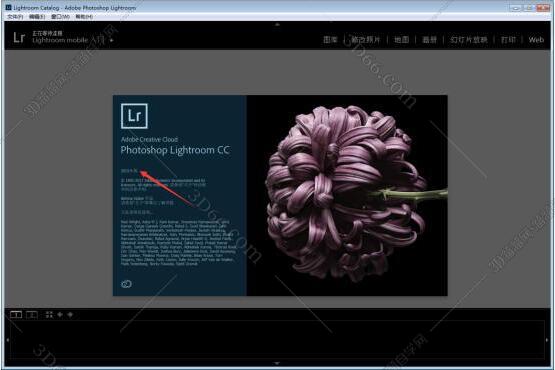Click the right edge filmstrip arrow
This screenshot has height=370, width=555.
[547, 340]
